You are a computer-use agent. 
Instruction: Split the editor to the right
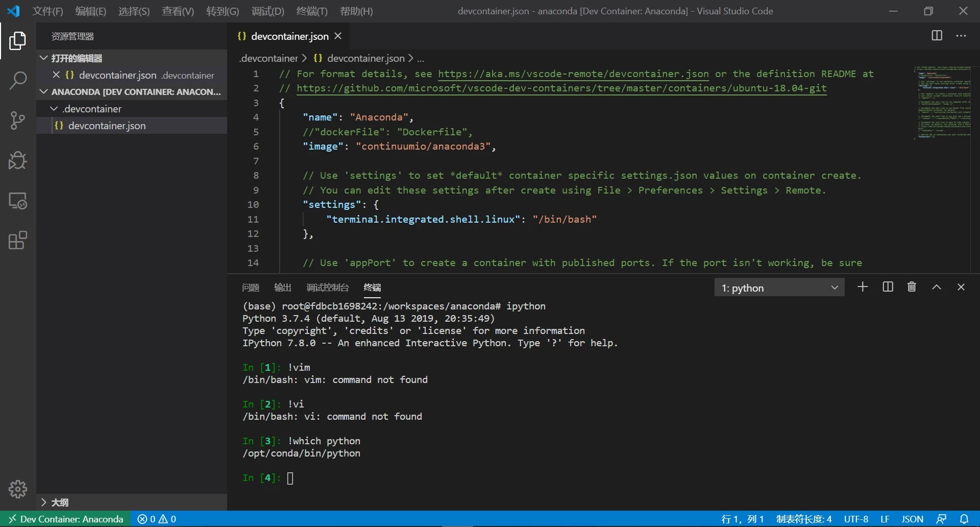pos(937,36)
